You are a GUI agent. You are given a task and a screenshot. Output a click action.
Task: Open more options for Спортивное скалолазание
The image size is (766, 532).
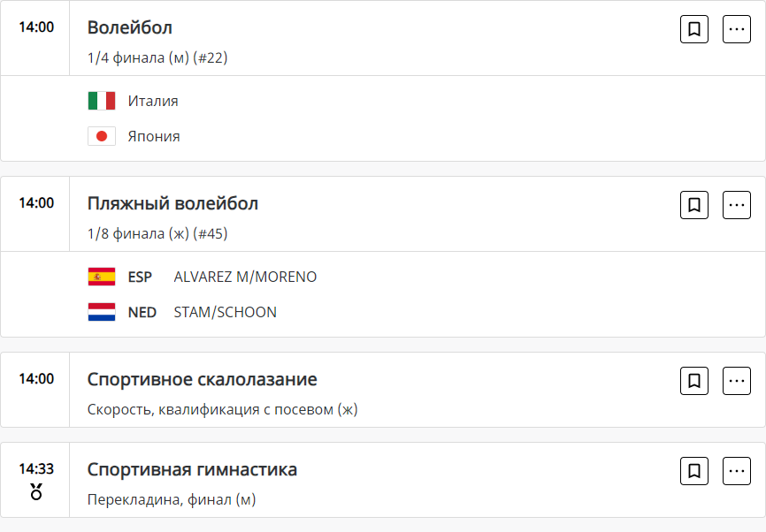click(737, 381)
